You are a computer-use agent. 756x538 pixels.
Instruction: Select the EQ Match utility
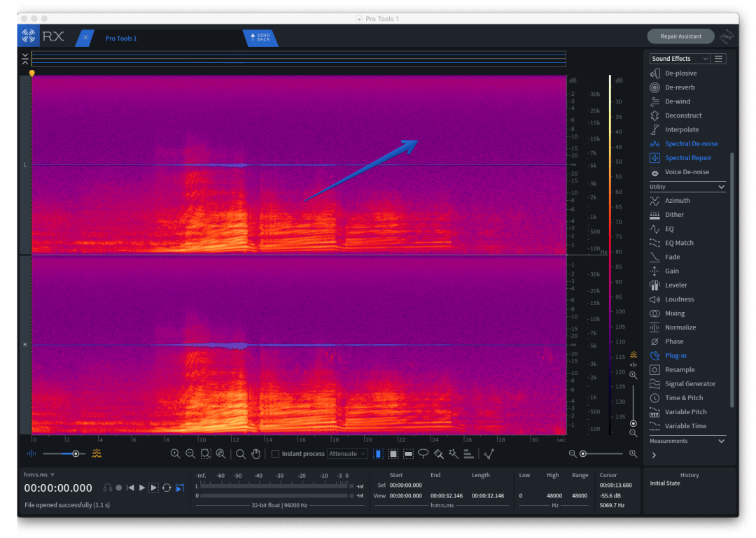(679, 243)
